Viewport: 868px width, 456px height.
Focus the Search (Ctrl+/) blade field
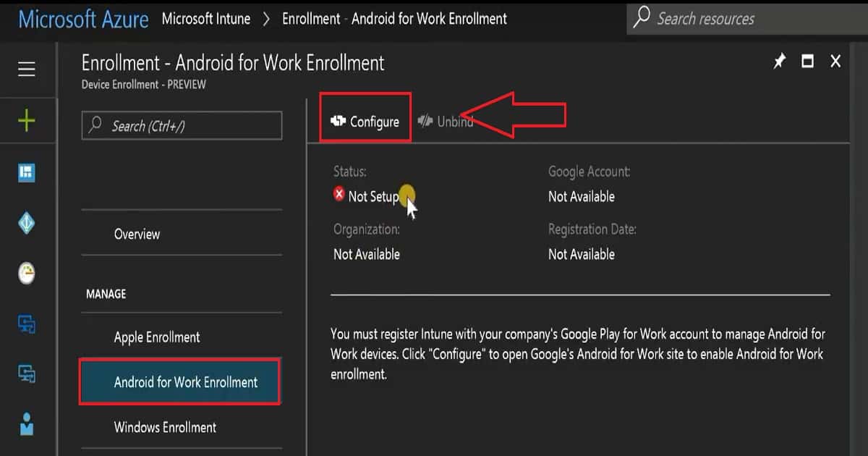pyautogui.click(x=182, y=126)
